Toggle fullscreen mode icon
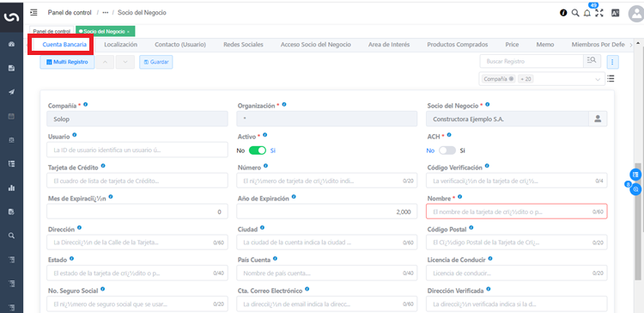Screen dimensions: 644x313 (599, 13)
